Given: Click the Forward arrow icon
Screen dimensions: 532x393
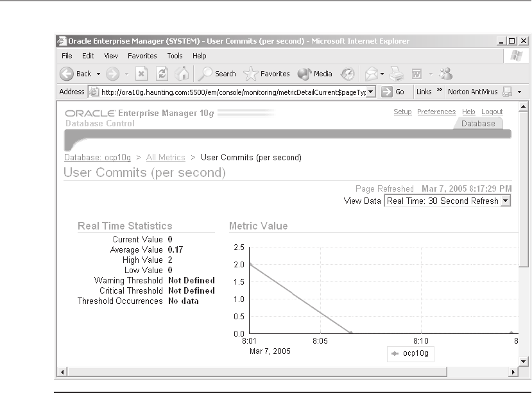Looking at the screenshot, I should tap(113, 74).
